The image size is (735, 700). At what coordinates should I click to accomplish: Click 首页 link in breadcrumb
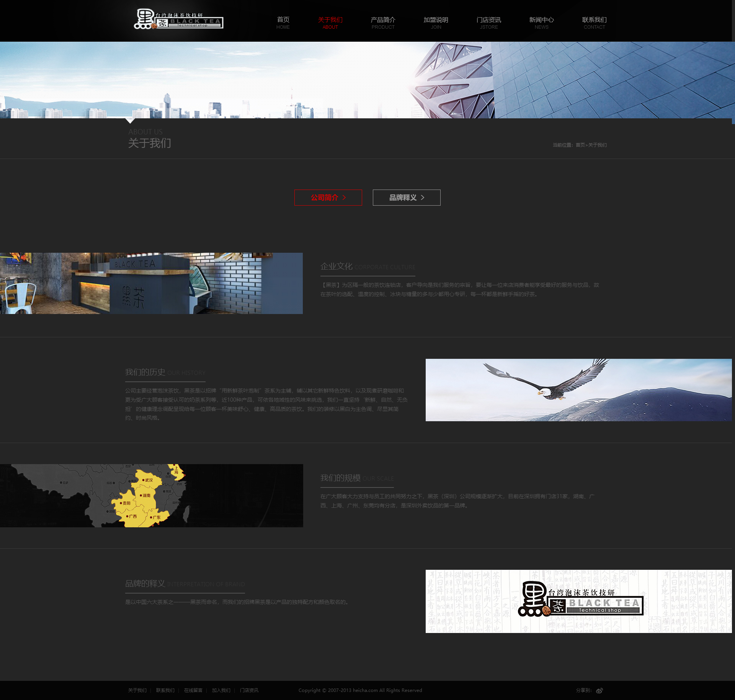tap(580, 145)
